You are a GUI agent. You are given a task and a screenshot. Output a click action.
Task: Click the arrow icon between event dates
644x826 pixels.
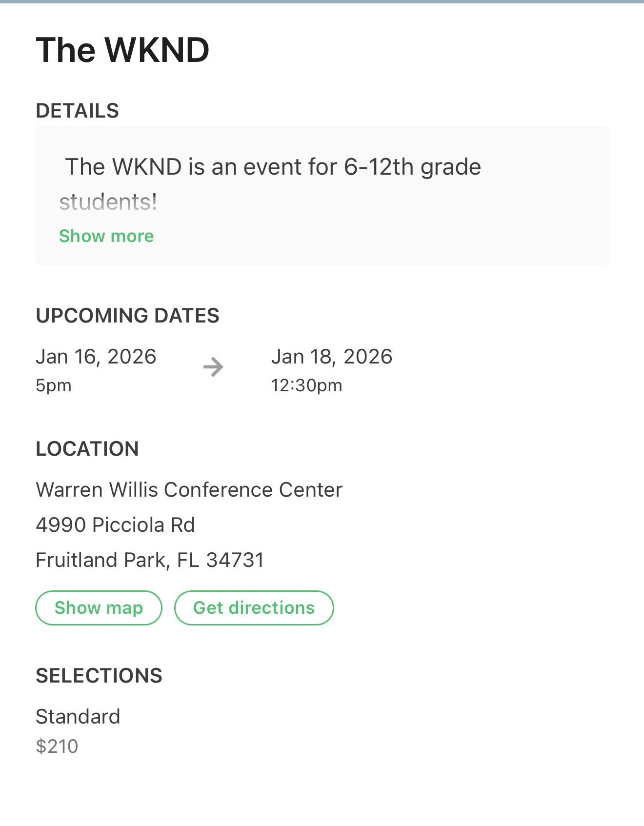tap(213, 367)
